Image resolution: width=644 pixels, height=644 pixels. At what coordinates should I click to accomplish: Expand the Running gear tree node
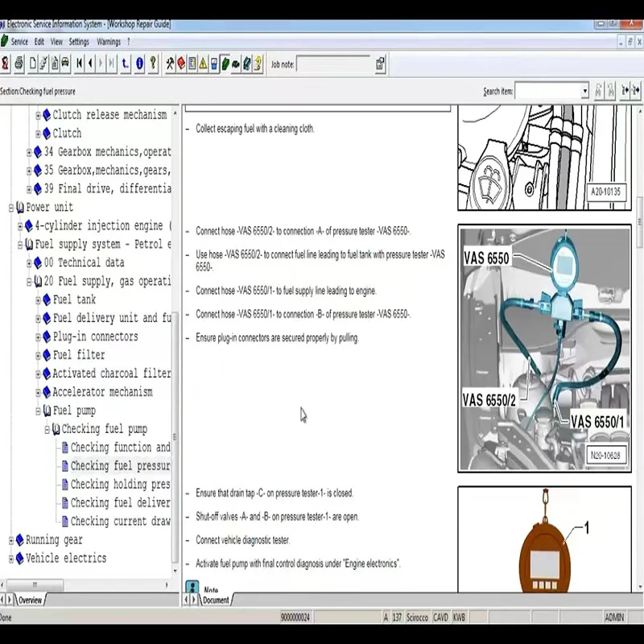(11, 540)
